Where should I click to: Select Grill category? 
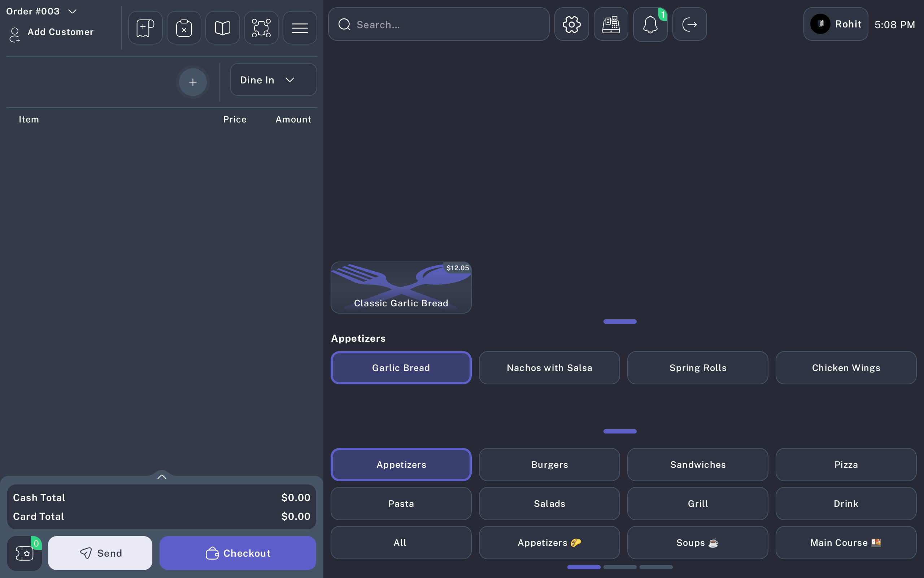[x=698, y=504]
